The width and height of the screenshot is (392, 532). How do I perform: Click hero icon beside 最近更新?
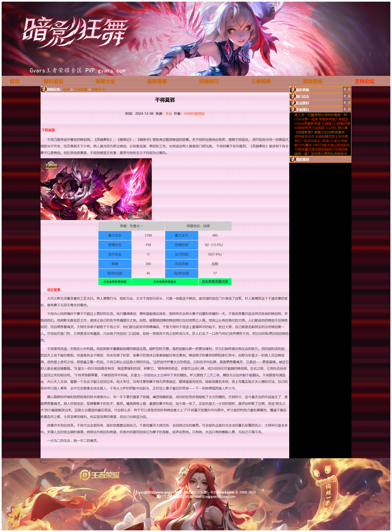[x=293, y=90]
